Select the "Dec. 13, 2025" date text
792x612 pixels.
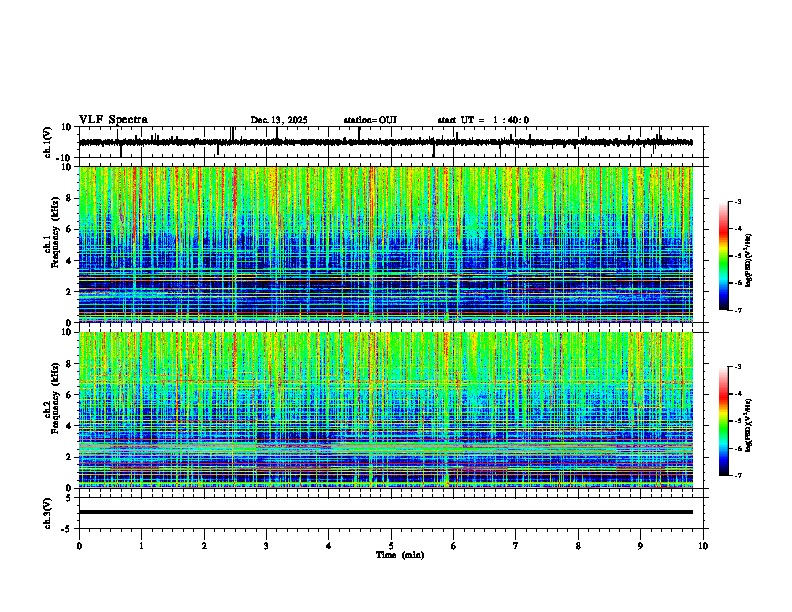[x=279, y=120]
